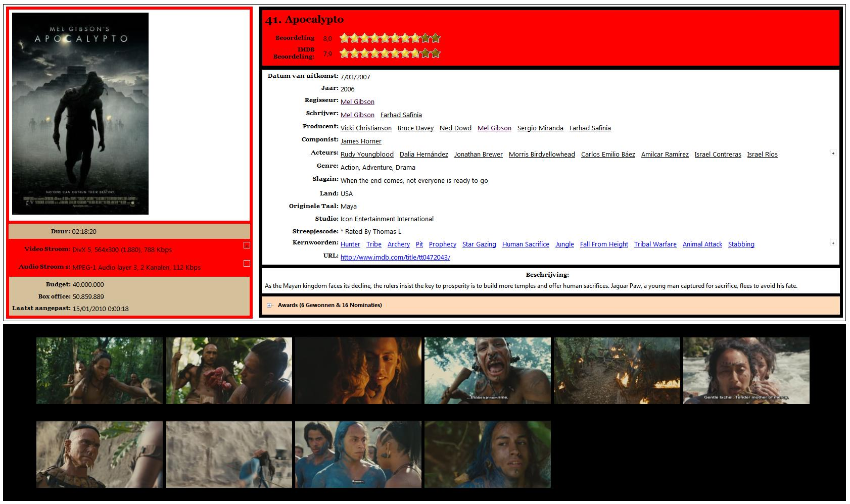The height and width of the screenshot is (504, 850).
Task: Open the Apocalypto poster image
Action: click(80, 114)
